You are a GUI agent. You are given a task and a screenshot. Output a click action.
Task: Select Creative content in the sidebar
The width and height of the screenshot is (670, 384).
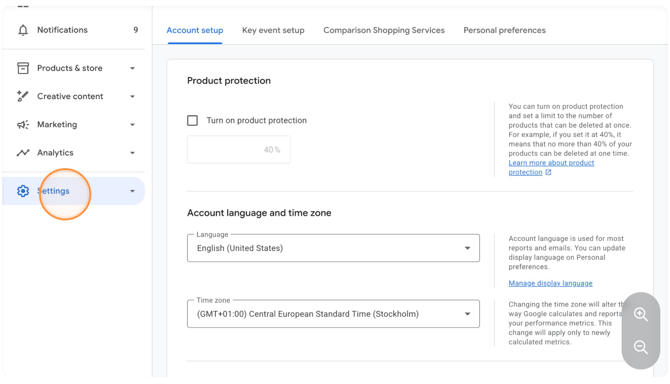[x=70, y=96]
